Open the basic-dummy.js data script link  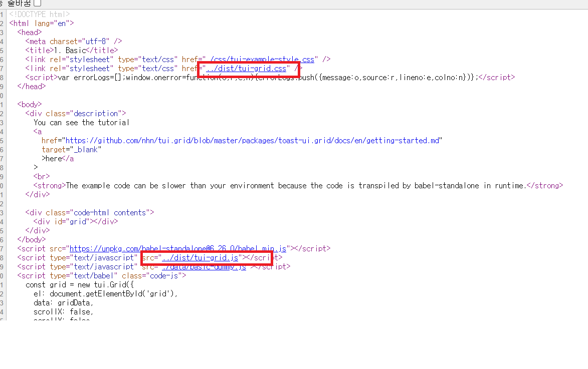click(204, 267)
